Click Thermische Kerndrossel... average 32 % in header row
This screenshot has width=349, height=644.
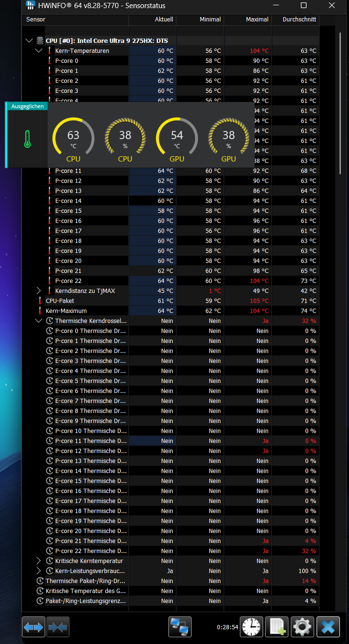(x=309, y=321)
